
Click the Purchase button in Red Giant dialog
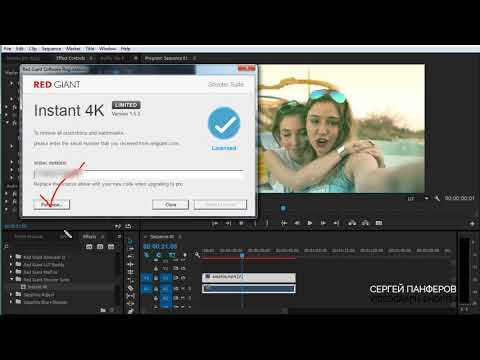tap(51, 204)
